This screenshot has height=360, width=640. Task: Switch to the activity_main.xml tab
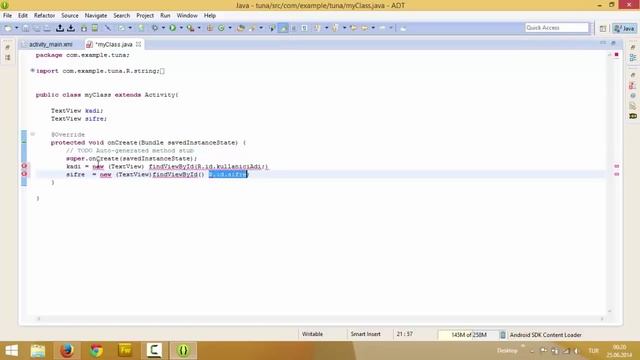coord(51,44)
